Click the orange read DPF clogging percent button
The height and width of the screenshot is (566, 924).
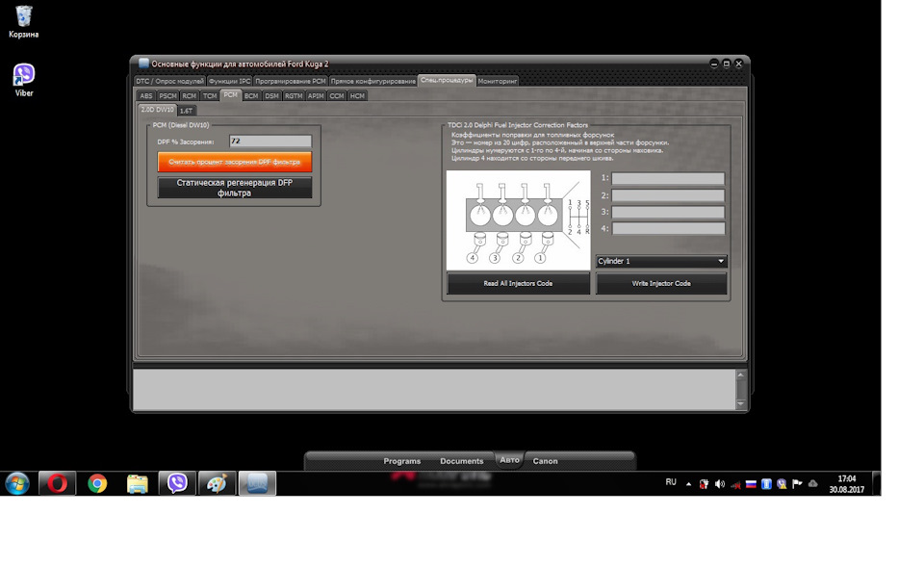point(235,162)
